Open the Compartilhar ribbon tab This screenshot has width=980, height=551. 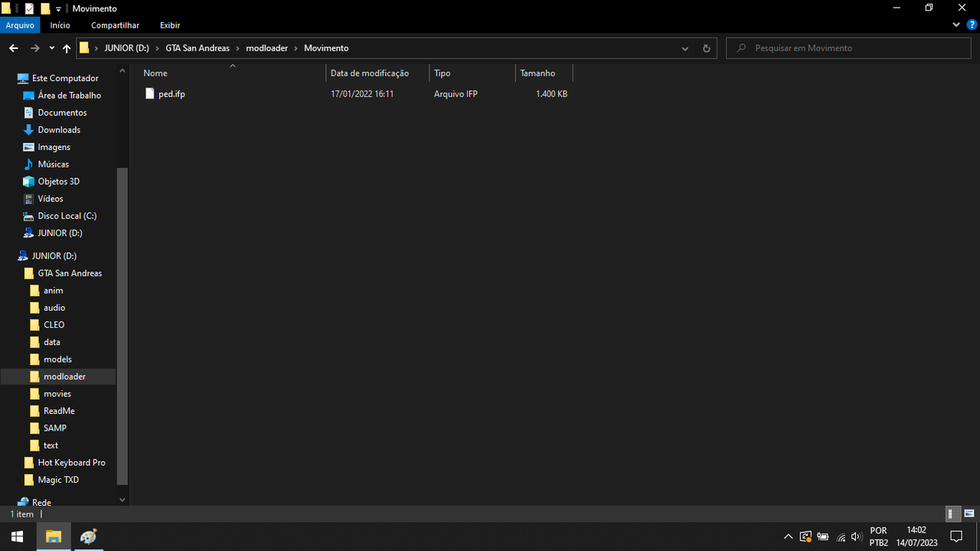point(115,25)
